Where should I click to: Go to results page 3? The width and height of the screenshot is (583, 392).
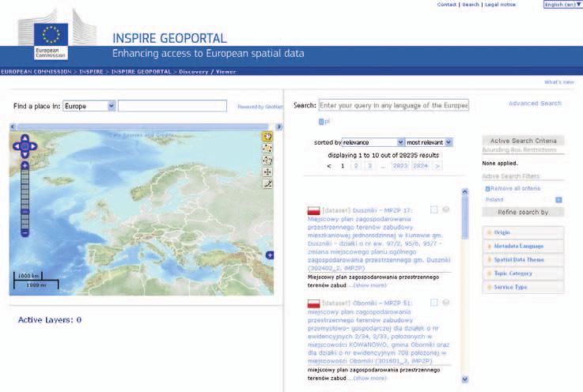tap(369, 166)
